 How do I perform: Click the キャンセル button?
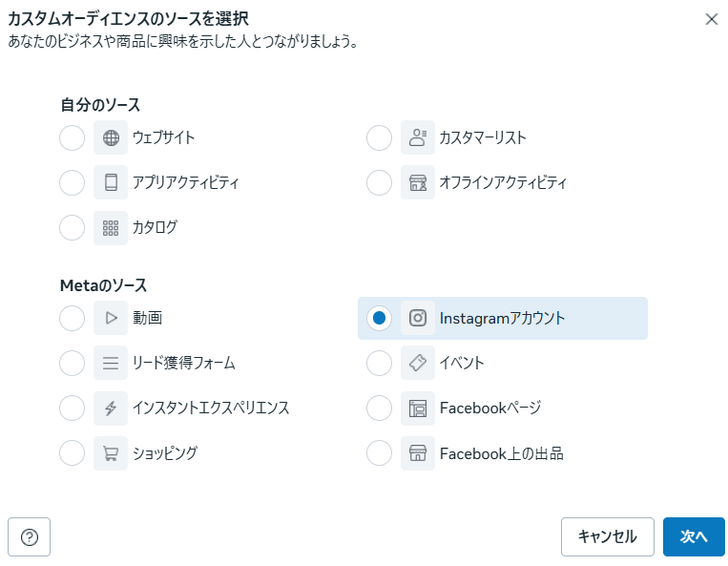point(607,537)
